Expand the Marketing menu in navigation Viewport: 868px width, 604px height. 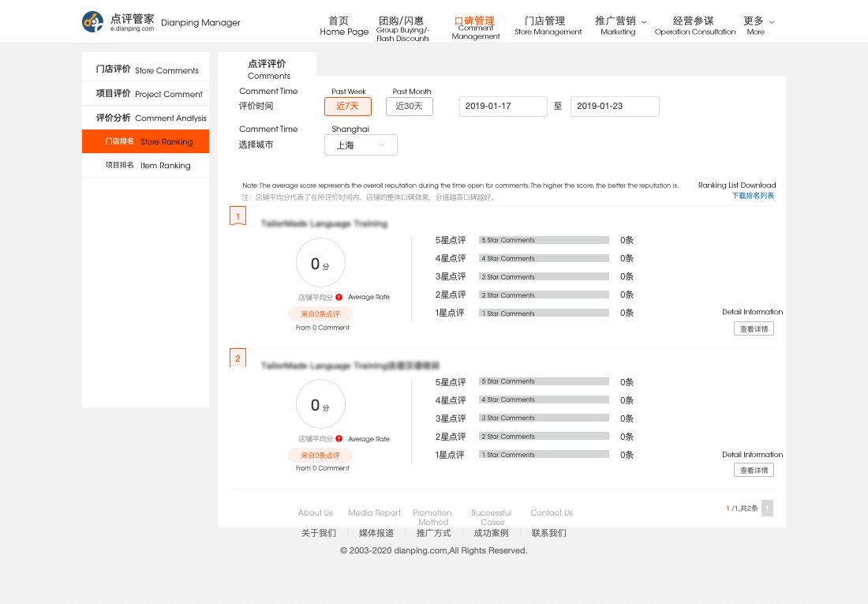pos(620,25)
